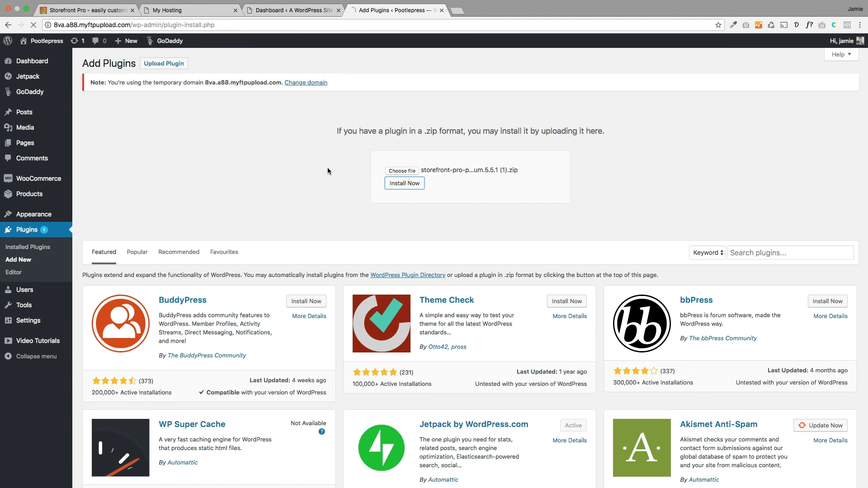Click Update Now for Akismet Anti-Spam
This screenshot has width=868, height=488.
[821, 426]
